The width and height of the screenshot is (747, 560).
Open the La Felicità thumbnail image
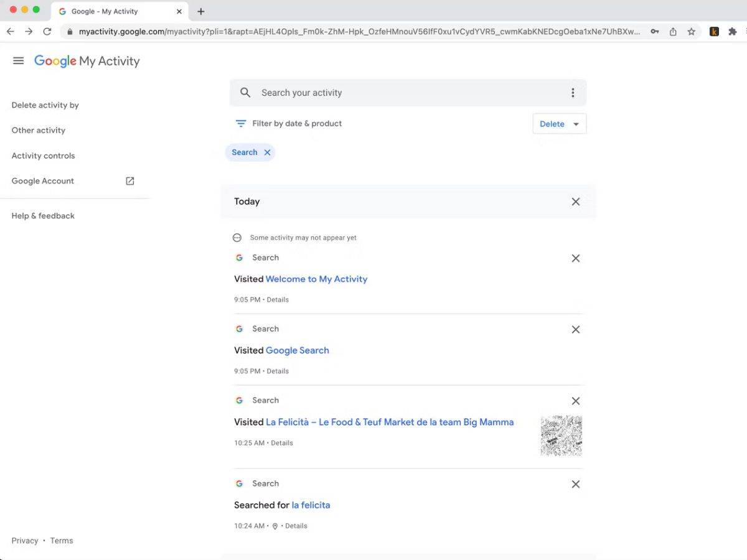561,436
